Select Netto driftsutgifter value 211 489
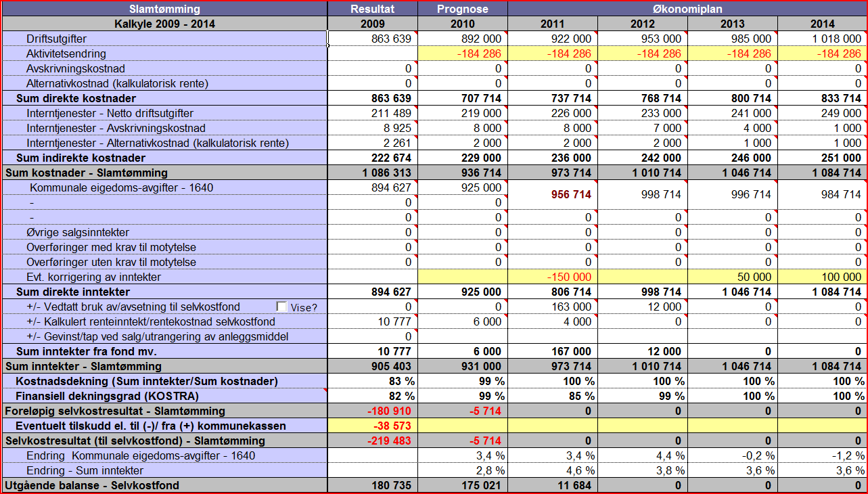Screen dimensions: 868x494 pos(373,113)
